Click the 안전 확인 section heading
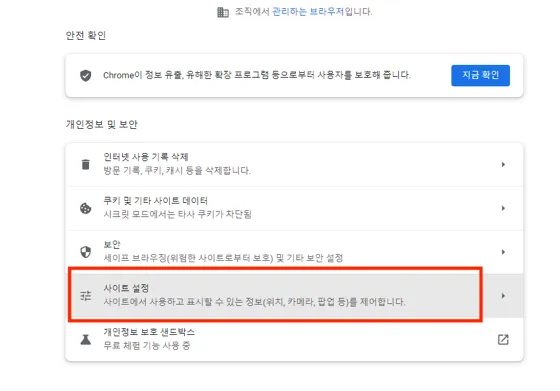The height and width of the screenshot is (391, 560). [x=86, y=35]
